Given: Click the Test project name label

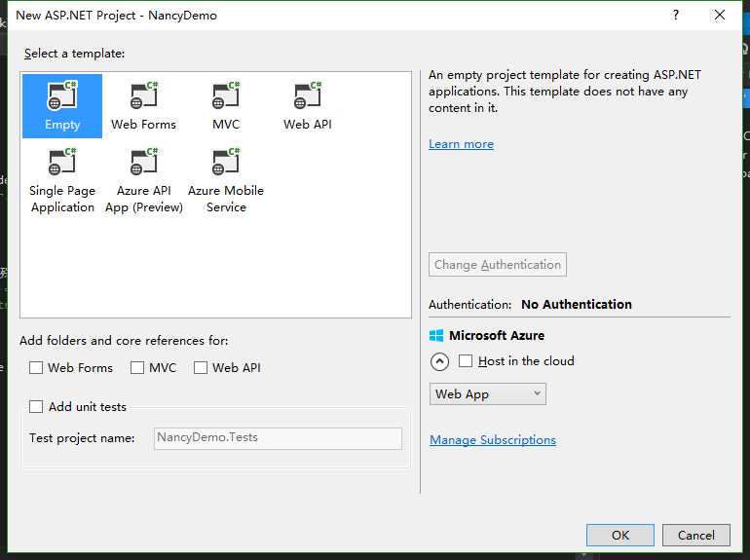Looking at the screenshot, I should (82, 438).
